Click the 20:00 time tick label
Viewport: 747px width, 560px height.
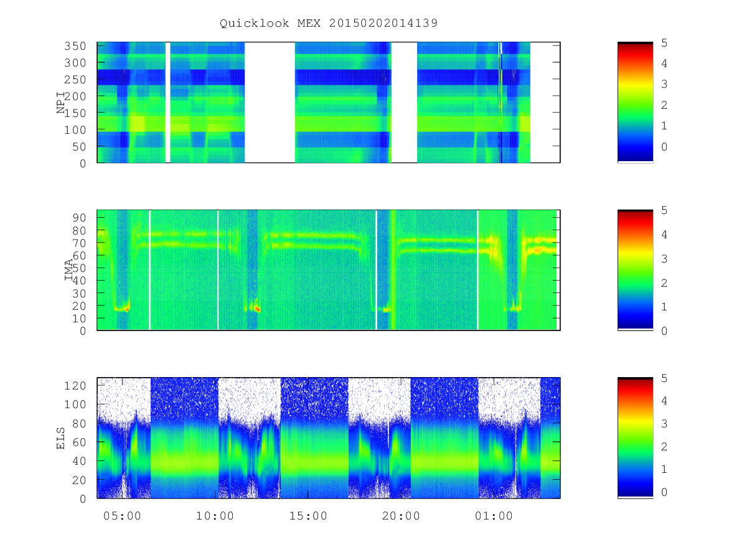[401, 516]
